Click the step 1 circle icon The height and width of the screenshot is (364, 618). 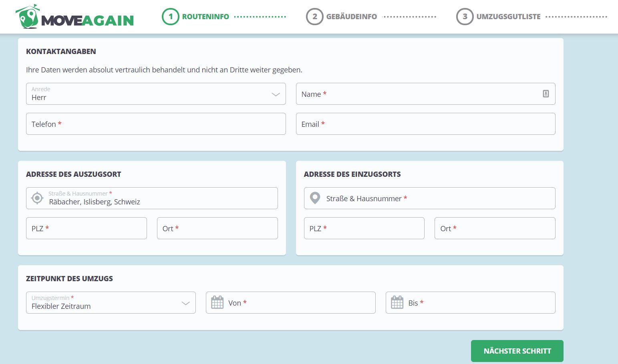click(171, 16)
